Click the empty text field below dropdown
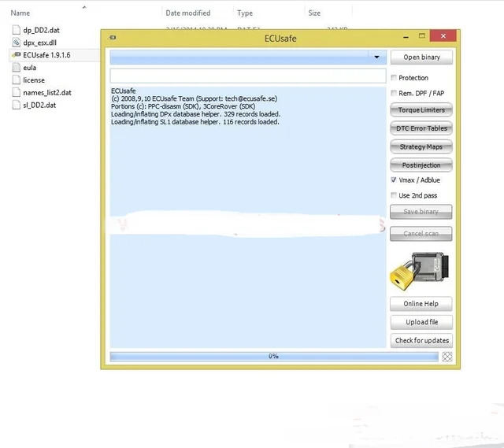 (x=248, y=76)
